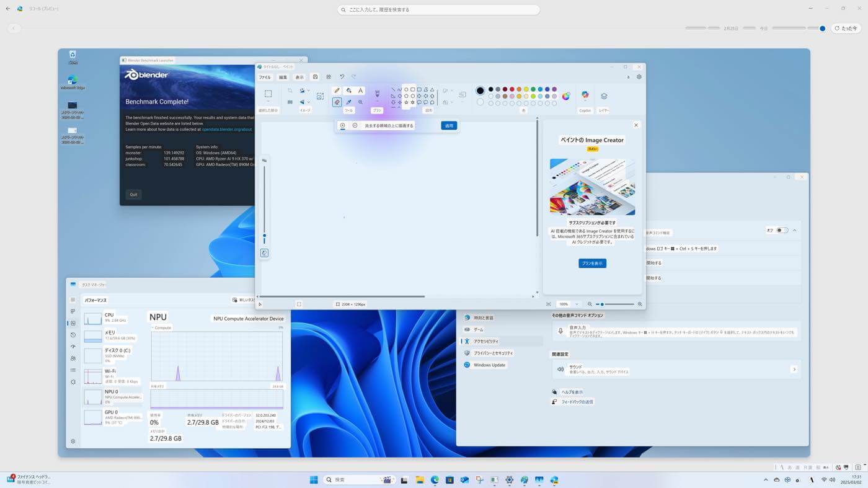The image size is (868, 488).
Task: Click the Recall history search box
Action: [x=438, y=10]
